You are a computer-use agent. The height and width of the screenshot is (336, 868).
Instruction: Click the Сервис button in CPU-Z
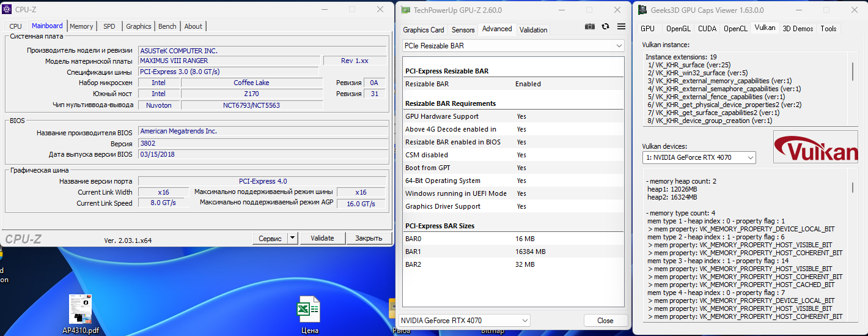pyautogui.click(x=270, y=238)
